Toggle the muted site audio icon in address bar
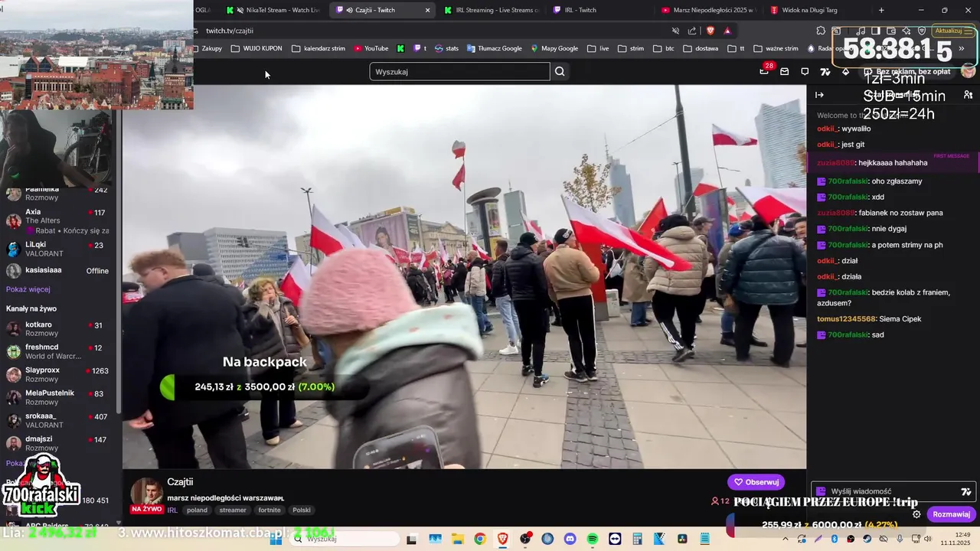This screenshot has width=980, height=551. point(675,31)
